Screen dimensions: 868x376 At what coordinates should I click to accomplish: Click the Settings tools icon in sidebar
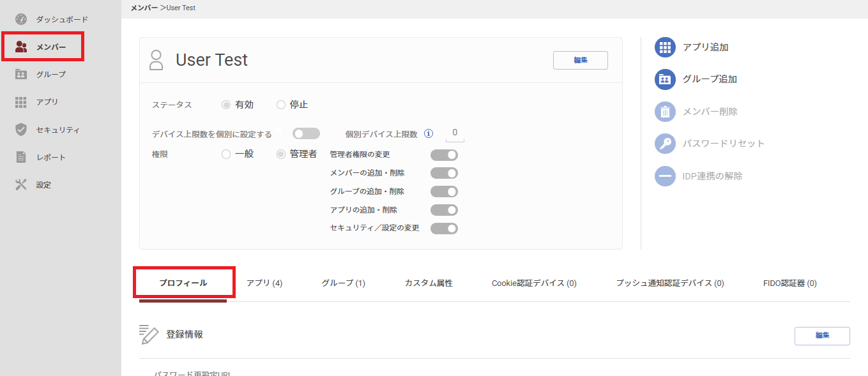pyautogui.click(x=21, y=184)
